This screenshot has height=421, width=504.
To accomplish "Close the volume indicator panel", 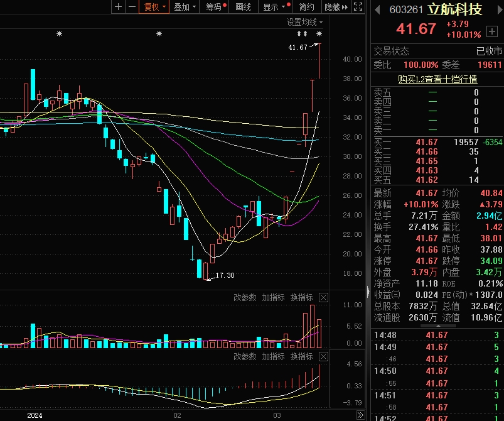I will click(323, 298).
